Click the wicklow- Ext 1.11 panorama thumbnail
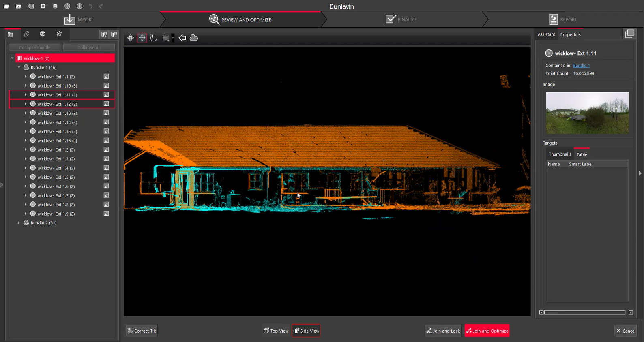The image size is (644, 342). (x=587, y=113)
